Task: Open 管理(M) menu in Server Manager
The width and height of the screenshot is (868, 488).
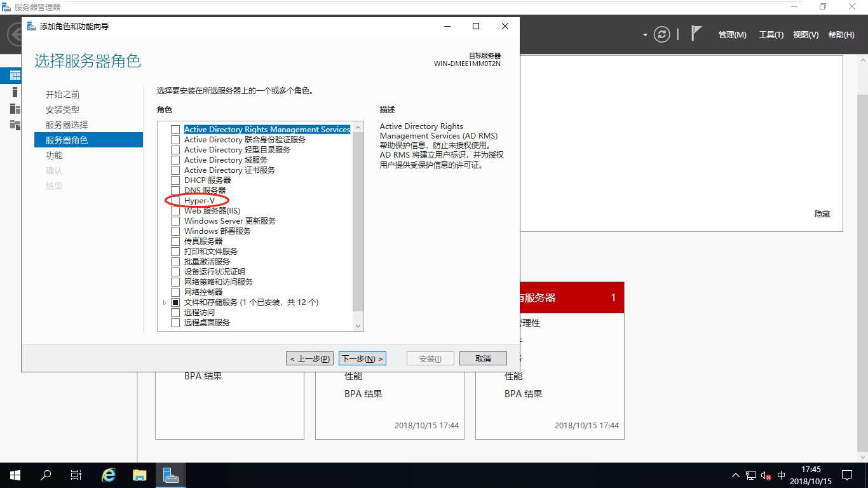Action: [732, 35]
